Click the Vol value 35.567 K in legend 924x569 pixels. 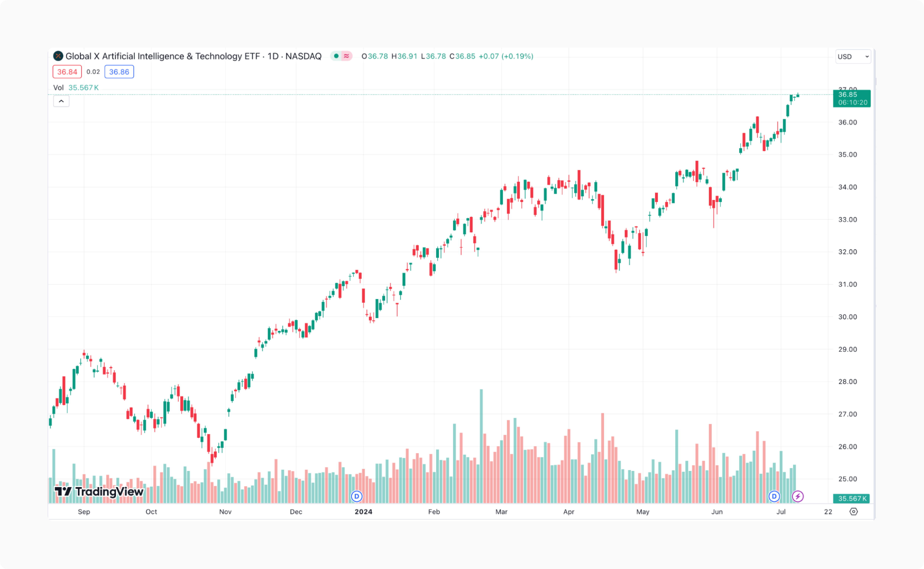pos(84,88)
